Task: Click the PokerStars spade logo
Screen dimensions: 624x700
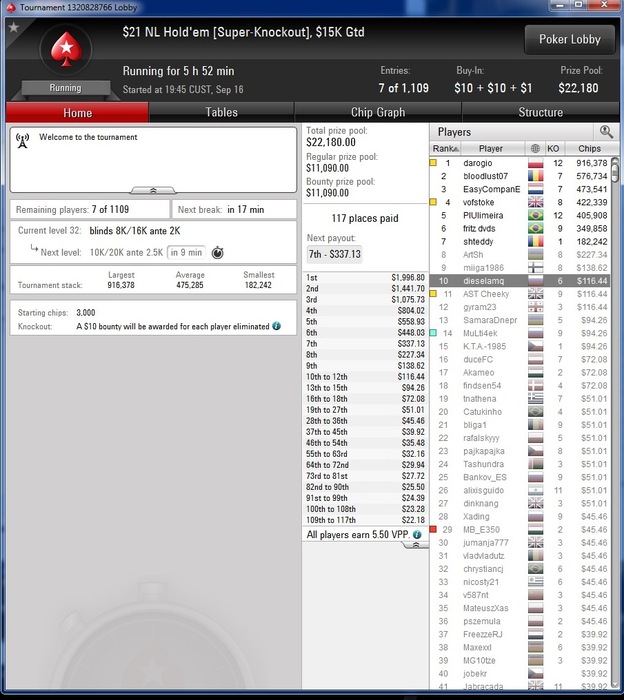Action: pyautogui.click(x=66, y=49)
